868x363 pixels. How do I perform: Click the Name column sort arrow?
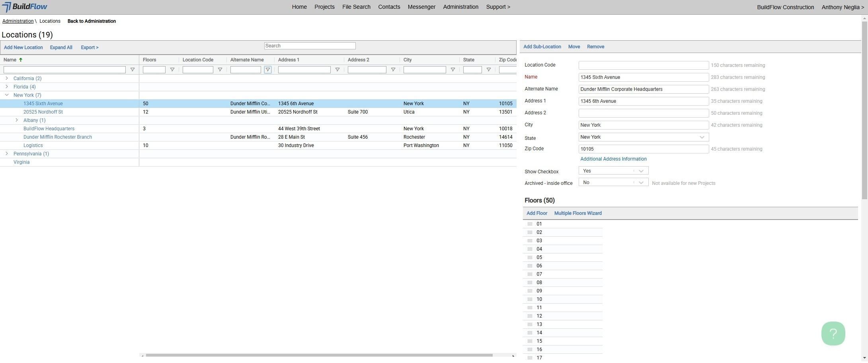pos(21,60)
